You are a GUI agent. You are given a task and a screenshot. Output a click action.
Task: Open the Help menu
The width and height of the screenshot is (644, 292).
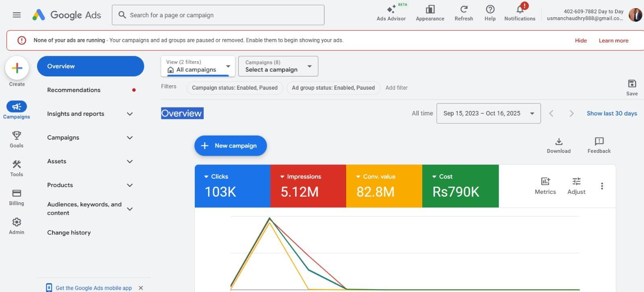coord(490,13)
